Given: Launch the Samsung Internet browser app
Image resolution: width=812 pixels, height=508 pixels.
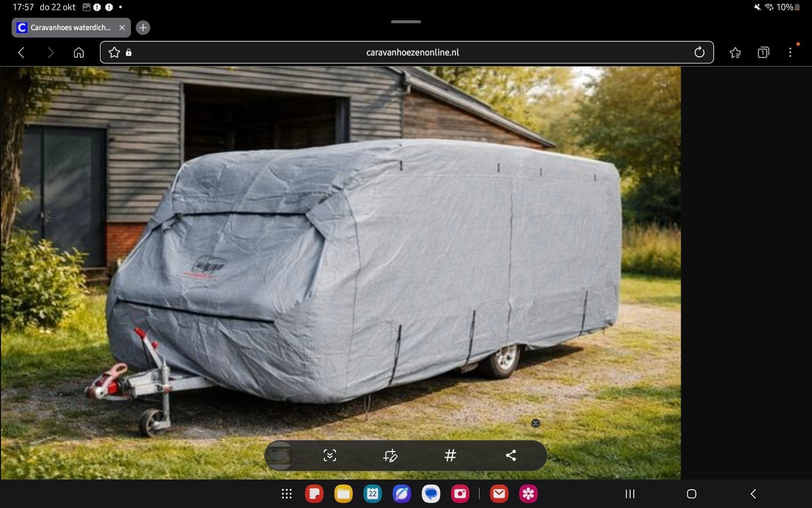Looking at the screenshot, I should pos(401,494).
